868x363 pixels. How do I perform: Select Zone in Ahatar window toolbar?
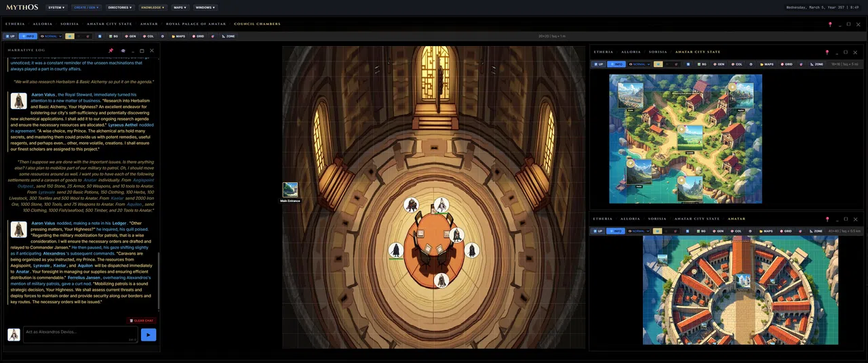point(816,231)
